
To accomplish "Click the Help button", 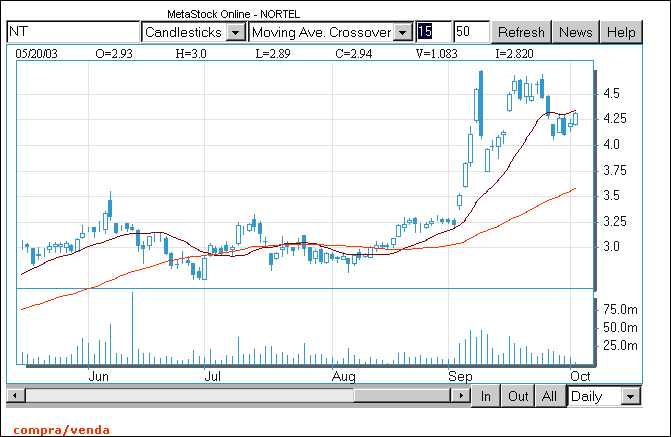I will (621, 32).
